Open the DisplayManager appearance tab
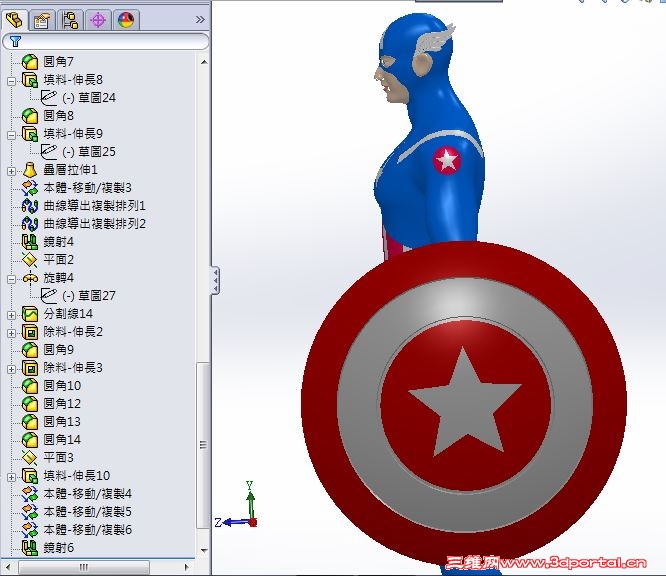 click(x=126, y=20)
